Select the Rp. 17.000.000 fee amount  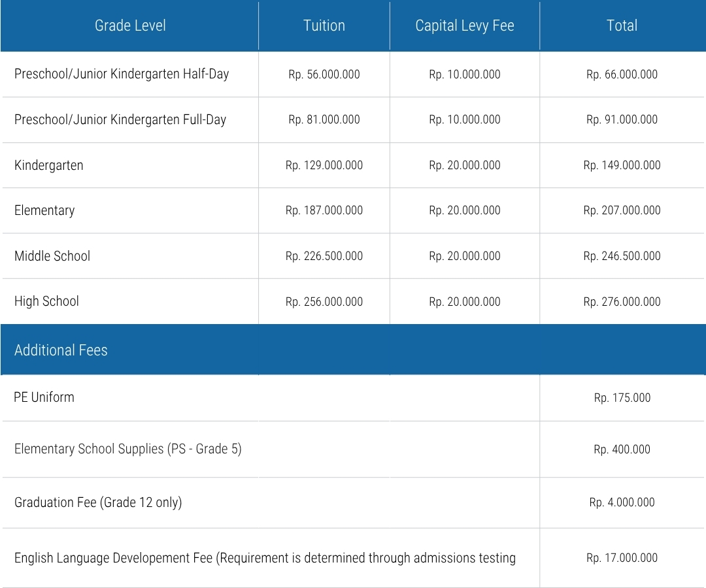click(x=622, y=558)
